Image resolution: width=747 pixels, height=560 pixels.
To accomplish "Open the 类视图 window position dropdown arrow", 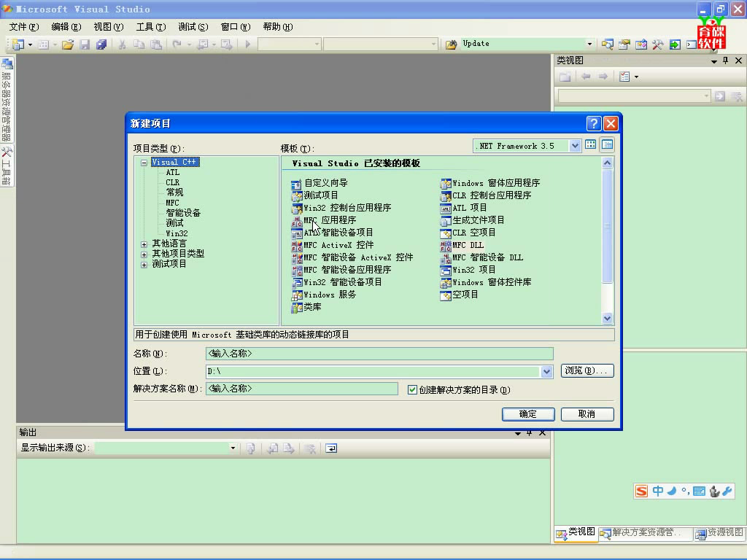I will click(713, 61).
